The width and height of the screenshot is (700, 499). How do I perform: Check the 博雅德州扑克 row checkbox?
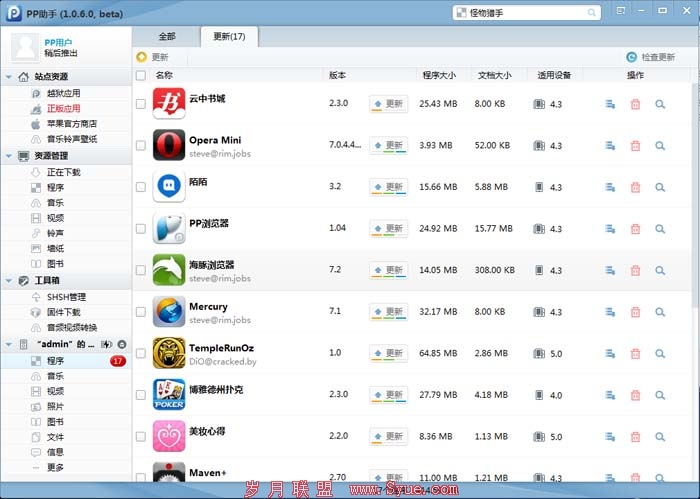pos(141,395)
